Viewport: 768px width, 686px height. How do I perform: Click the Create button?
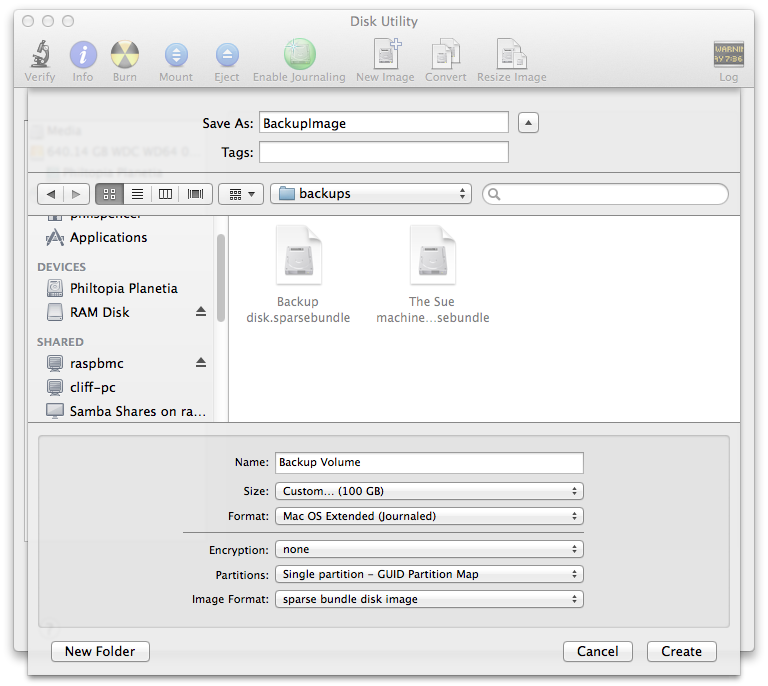click(681, 652)
